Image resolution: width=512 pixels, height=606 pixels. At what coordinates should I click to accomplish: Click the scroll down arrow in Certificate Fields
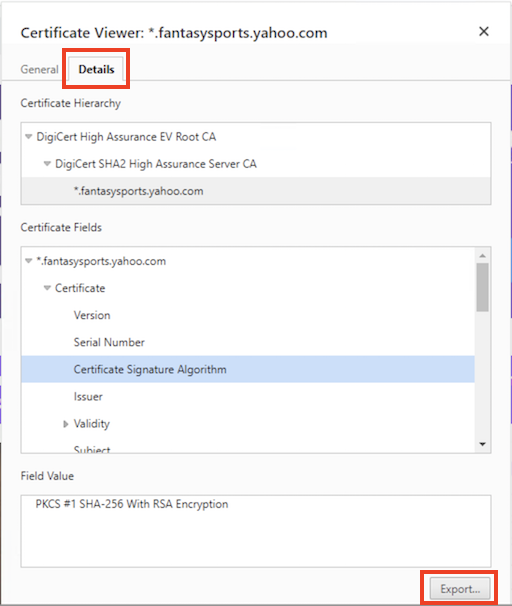point(482,444)
